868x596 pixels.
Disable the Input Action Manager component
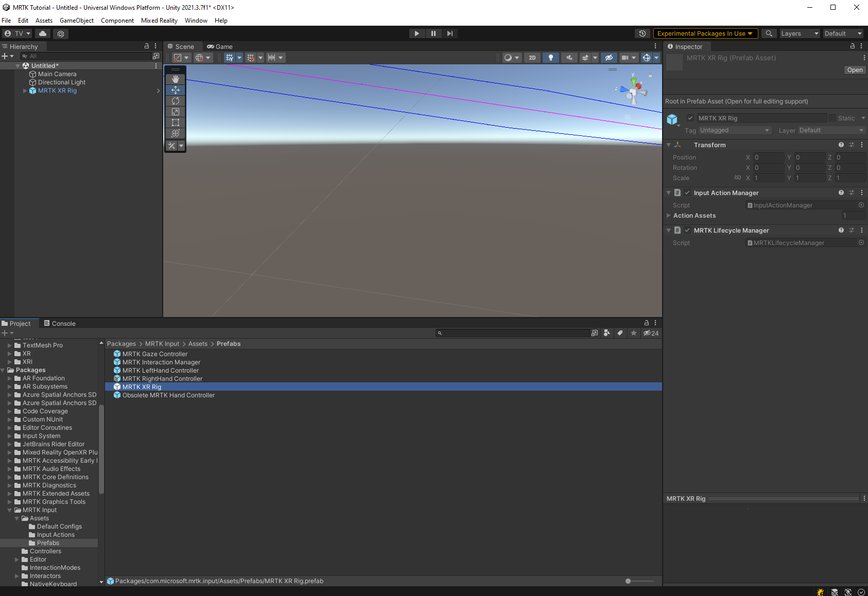687,192
